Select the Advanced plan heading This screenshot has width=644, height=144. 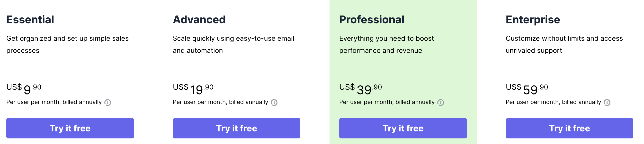tap(199, 19)
